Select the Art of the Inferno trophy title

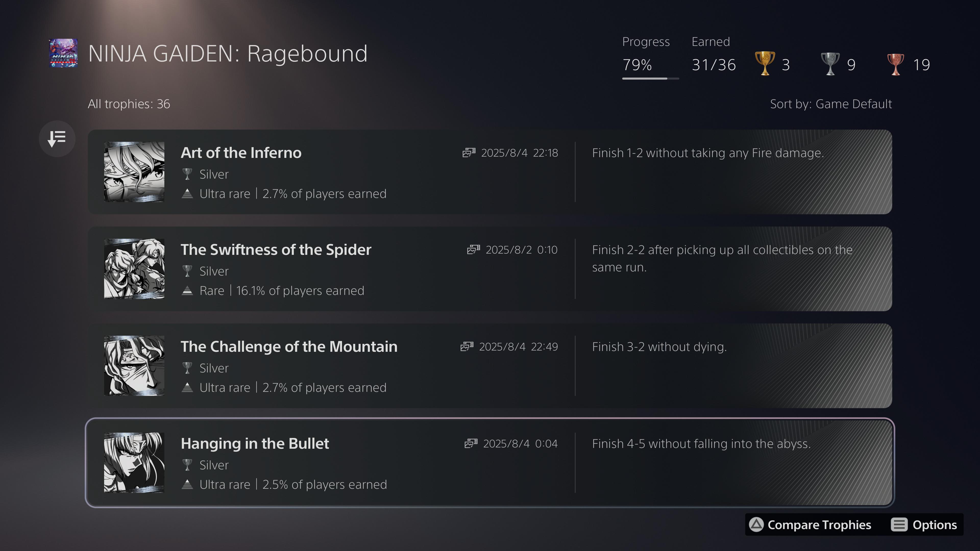point(241,153)
